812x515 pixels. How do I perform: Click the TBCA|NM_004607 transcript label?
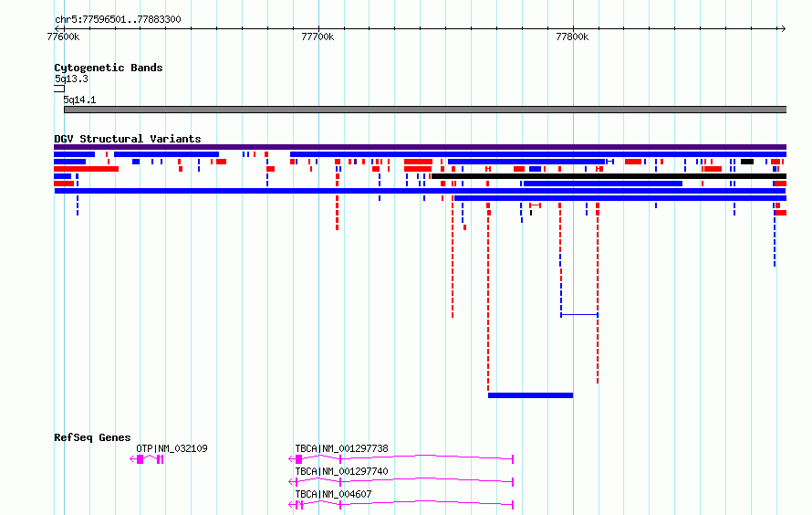pos(334,494)
